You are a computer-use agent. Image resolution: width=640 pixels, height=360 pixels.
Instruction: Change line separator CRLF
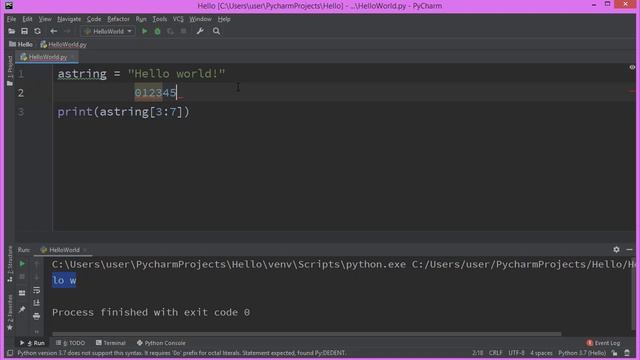coord(496,353)
